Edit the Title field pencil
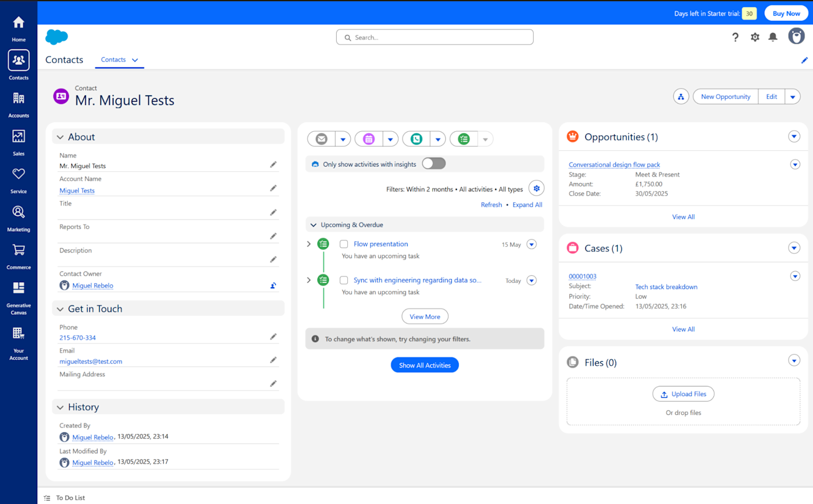The image size is (813, 504). click(x=273, y=213)
